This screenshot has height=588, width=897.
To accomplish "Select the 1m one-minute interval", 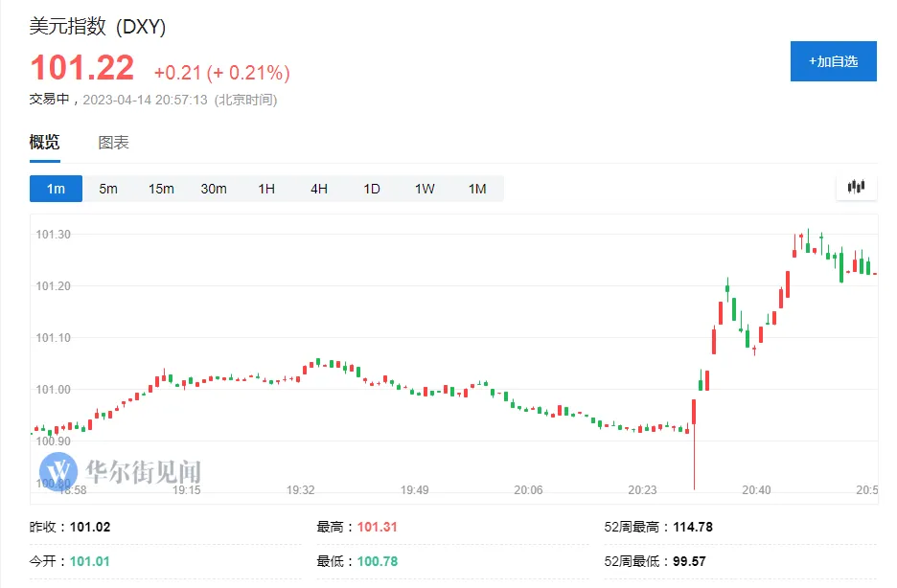I will tap(56, 189).
